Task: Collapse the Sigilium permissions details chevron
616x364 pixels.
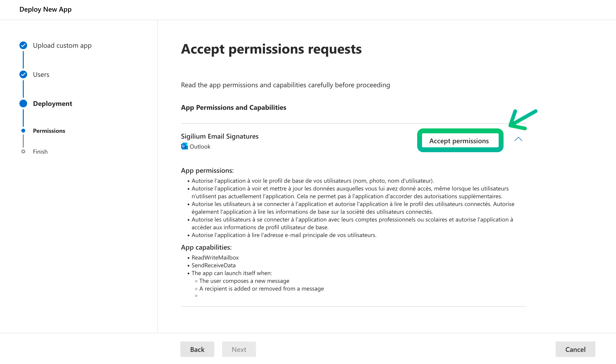Action: coord(518,139)
